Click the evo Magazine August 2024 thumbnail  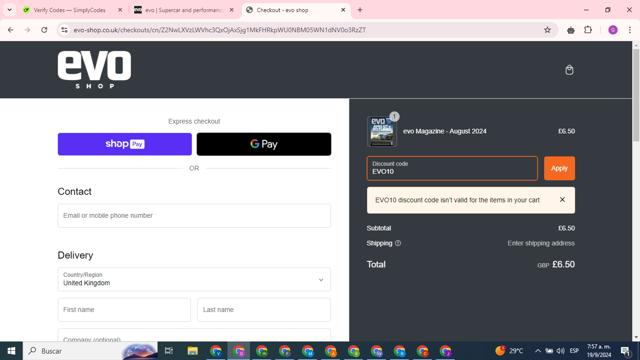(382, 131)
